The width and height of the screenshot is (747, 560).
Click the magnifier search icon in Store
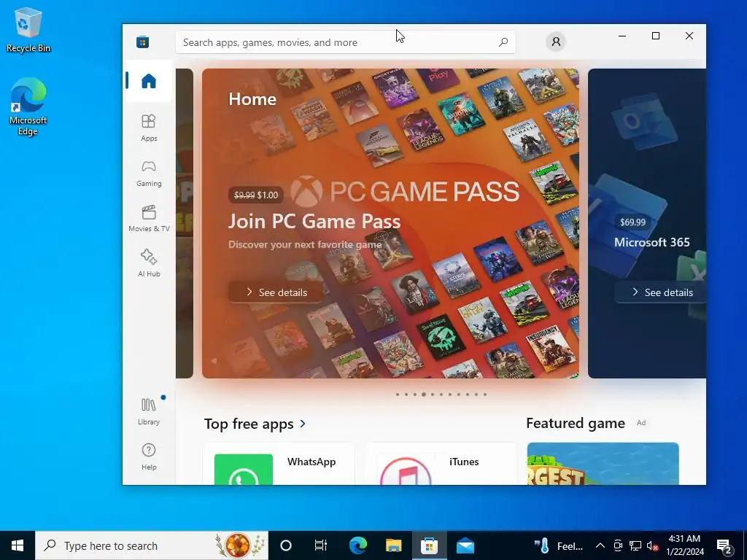click(x=503, y=42)
